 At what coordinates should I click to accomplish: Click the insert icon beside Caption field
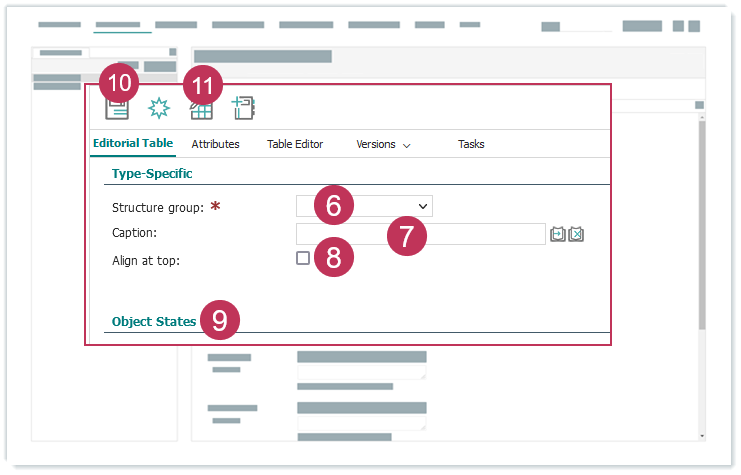[558, 234]
